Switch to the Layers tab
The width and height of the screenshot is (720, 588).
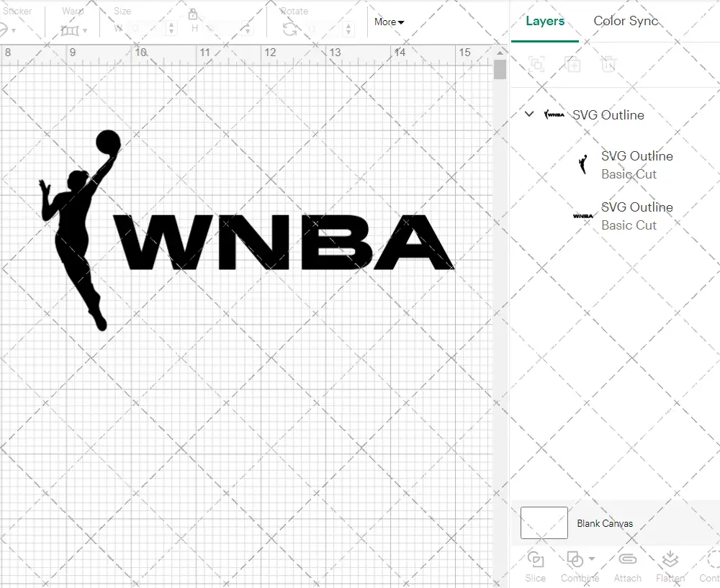(x=545, y=21)
